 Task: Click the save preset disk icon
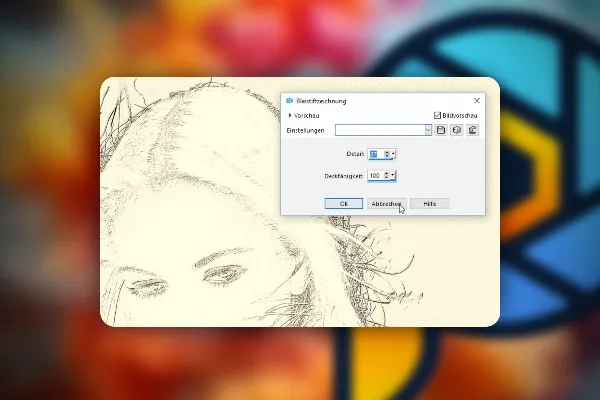(441, 130)
